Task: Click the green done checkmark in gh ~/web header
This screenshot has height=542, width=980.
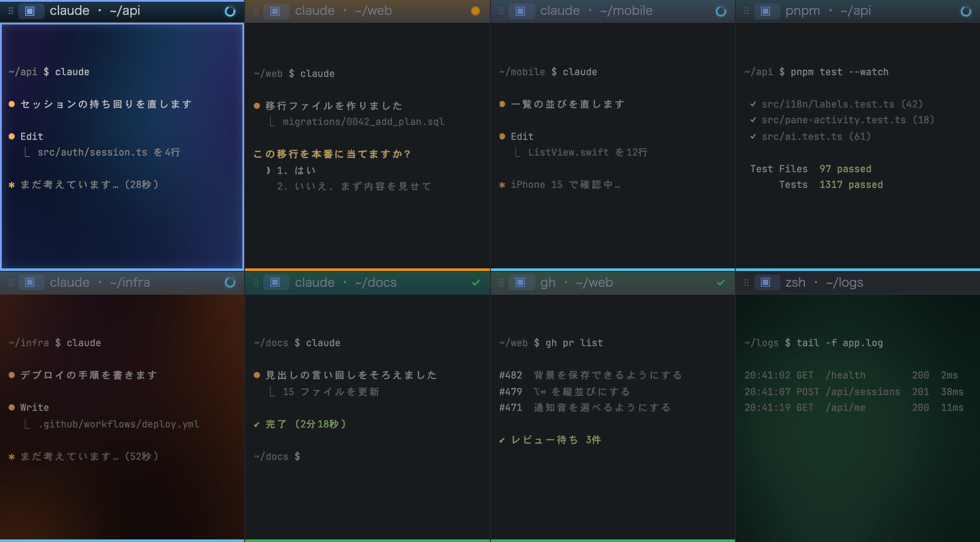Action: tap(721, 282)
